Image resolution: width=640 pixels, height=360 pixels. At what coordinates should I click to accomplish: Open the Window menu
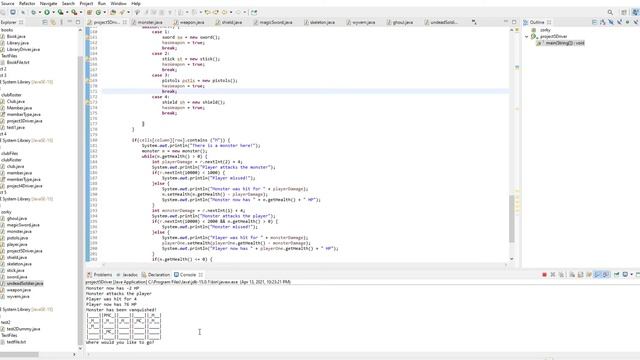coord(118,3)
